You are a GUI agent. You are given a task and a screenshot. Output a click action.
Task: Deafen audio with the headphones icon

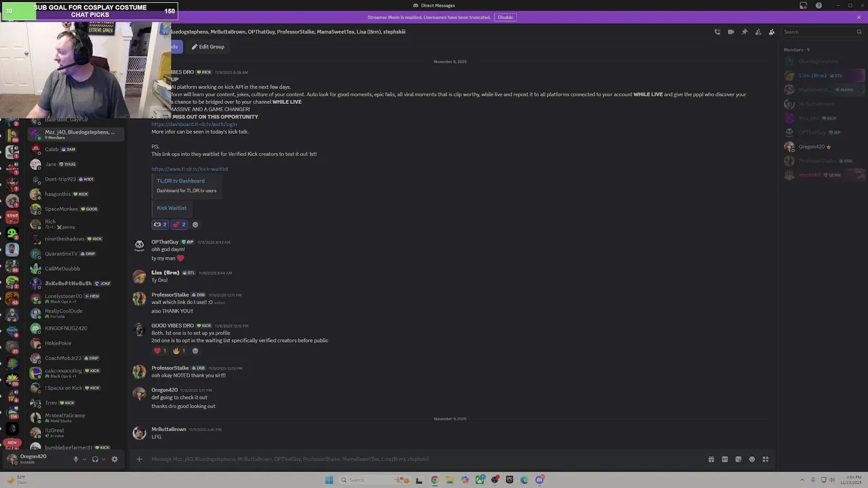[x=95, y=459]
